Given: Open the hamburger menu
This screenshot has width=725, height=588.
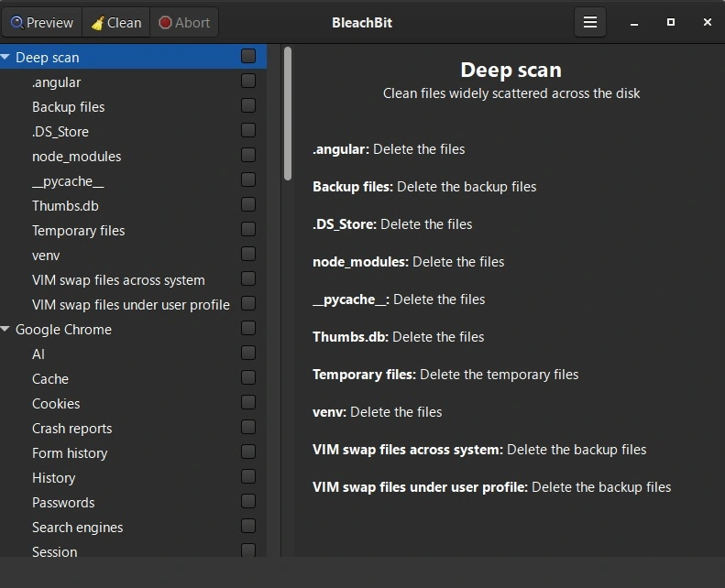Looking at the screenshot, I should click(590, 22).
